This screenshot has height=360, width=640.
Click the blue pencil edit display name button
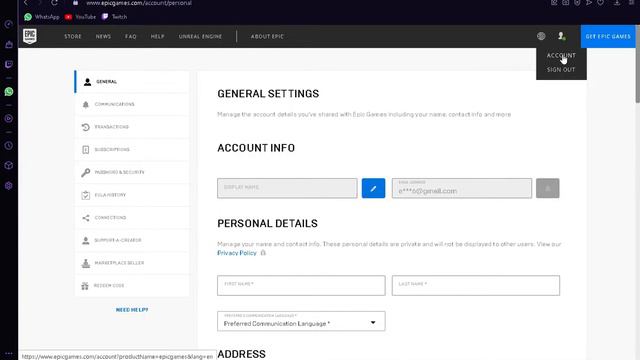tap(373, 188)
